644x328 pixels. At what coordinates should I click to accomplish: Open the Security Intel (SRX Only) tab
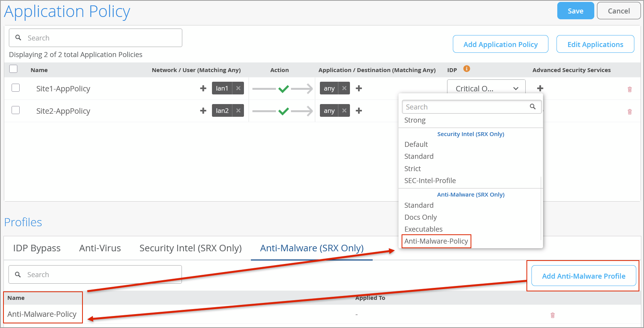pyautogui.click(x=190, y=248)
